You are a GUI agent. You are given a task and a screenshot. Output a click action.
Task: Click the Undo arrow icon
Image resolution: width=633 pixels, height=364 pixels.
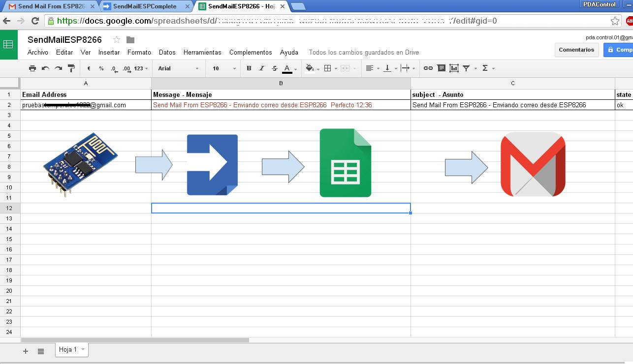[45, 68]
